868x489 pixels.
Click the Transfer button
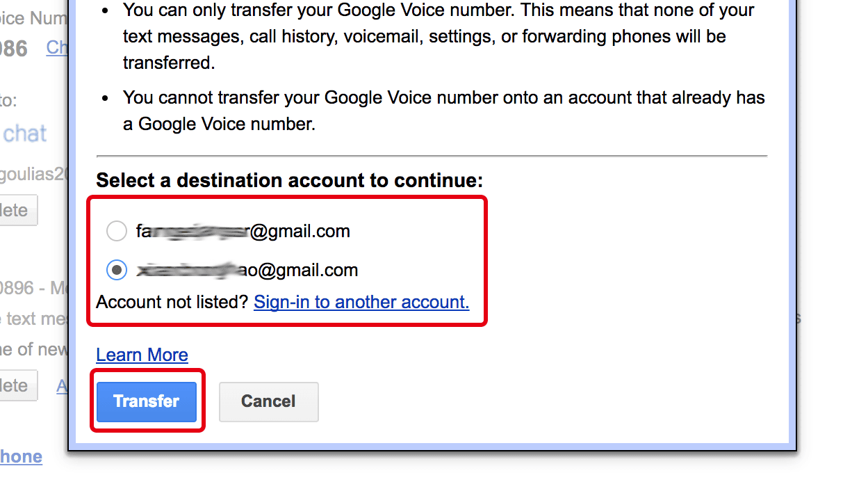coord(147,401)
